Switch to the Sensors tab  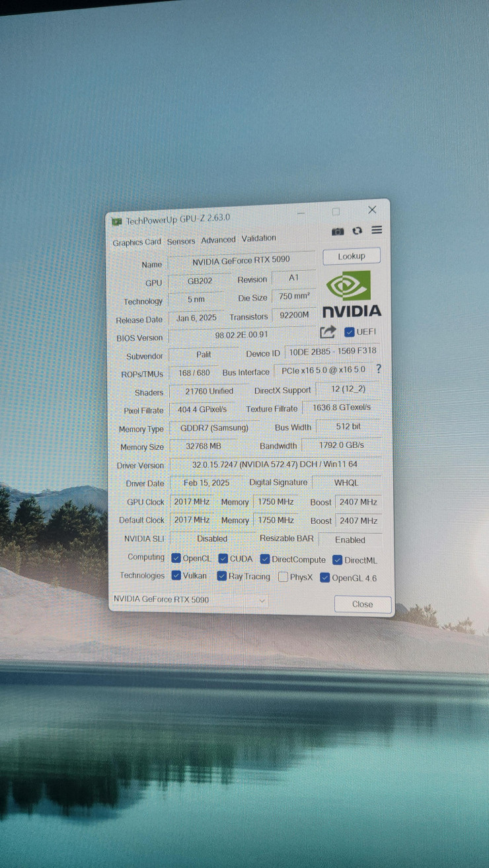[181, 242]
